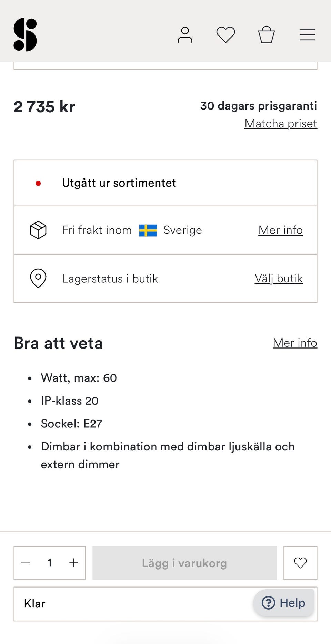Open Mer info for free shipping

coord(280,230)
